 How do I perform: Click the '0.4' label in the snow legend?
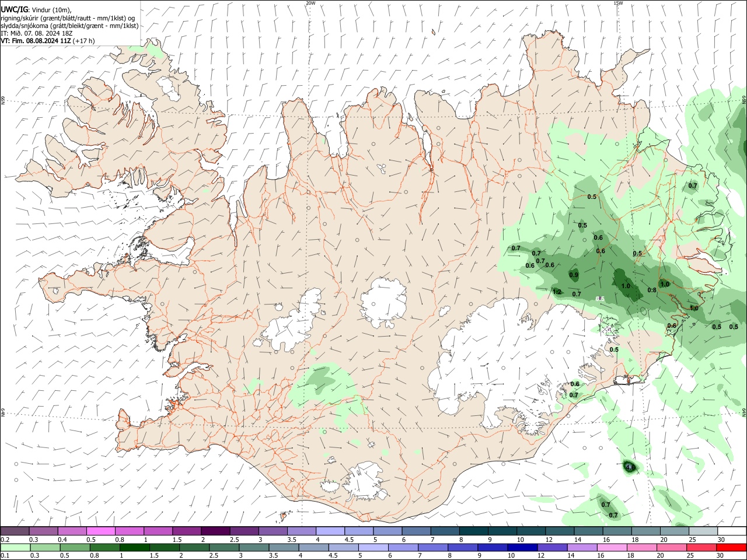tap(62, 540)
